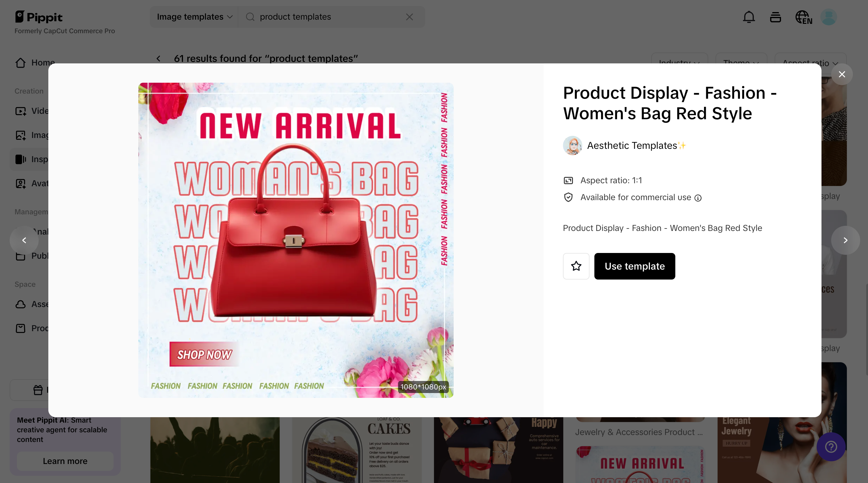Viewport: 868px width, 483px height.
Task: Open the notifications bell icon
Action: point(749,17)
